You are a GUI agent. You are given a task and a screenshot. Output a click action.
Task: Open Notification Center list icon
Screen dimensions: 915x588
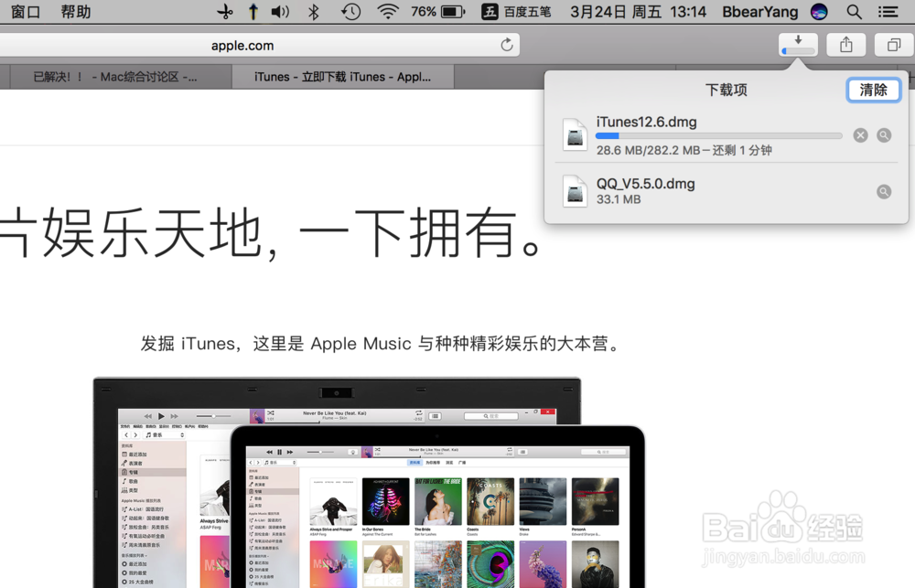(888, 12)
